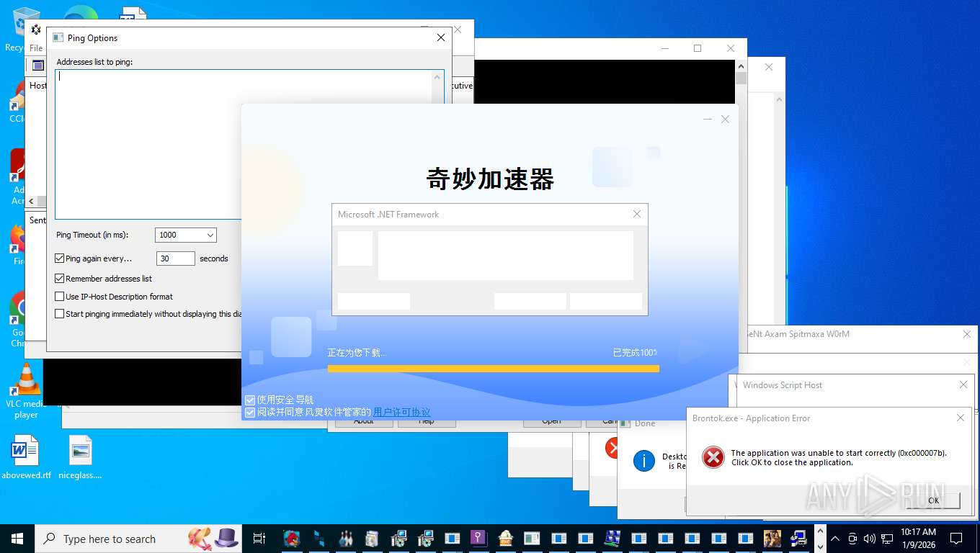Click the Help button behind installer
980x553 pixels.
[x=427, y=423]
